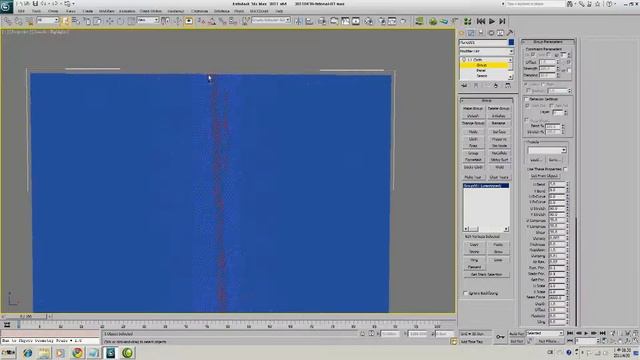Open the Presets dropdown
The width and height of the screenshot is (640, 360).
[x=547, y=150]
